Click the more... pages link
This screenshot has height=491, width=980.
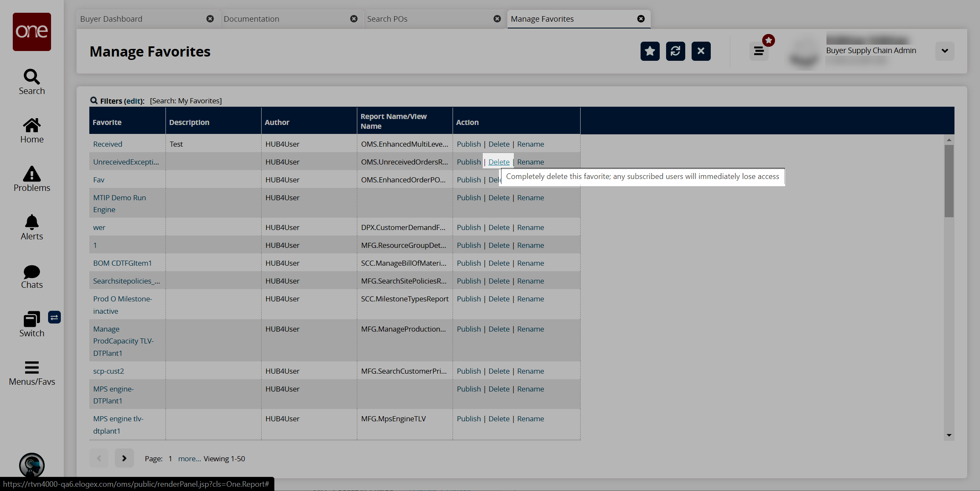[189, 459]
